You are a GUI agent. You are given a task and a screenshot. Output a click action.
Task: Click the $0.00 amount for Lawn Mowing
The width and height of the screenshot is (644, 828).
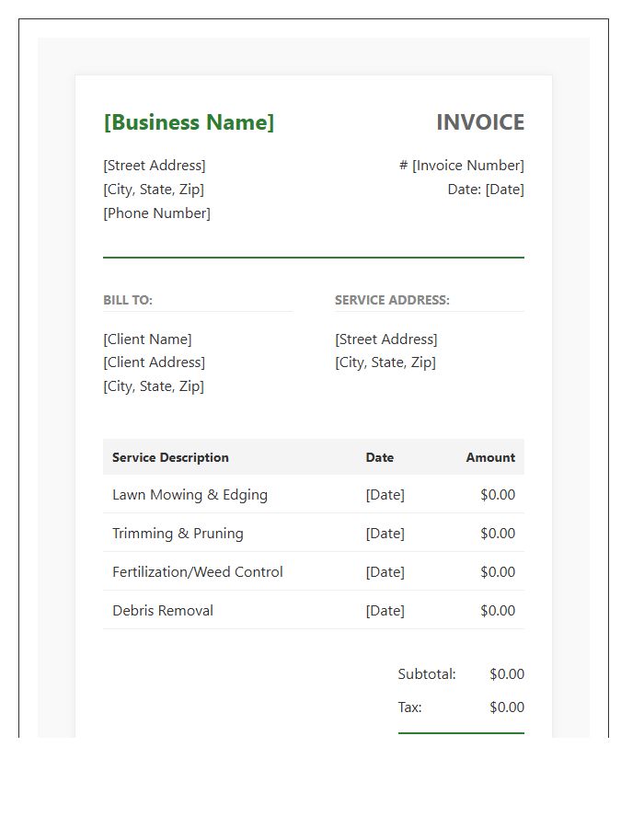point(498,495)
